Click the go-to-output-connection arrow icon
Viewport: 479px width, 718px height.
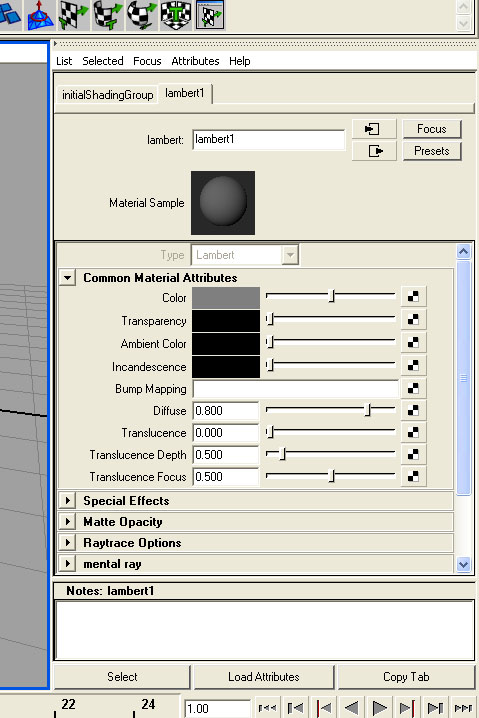374,151
